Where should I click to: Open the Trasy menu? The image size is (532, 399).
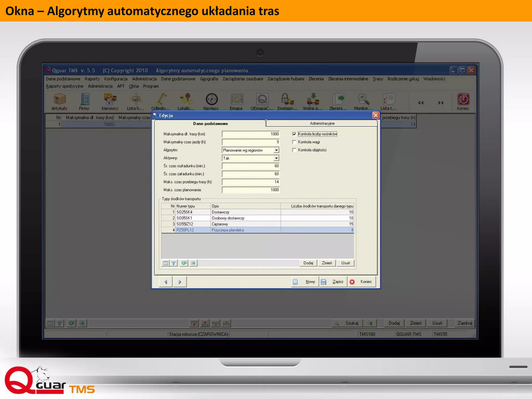(378, 79)
